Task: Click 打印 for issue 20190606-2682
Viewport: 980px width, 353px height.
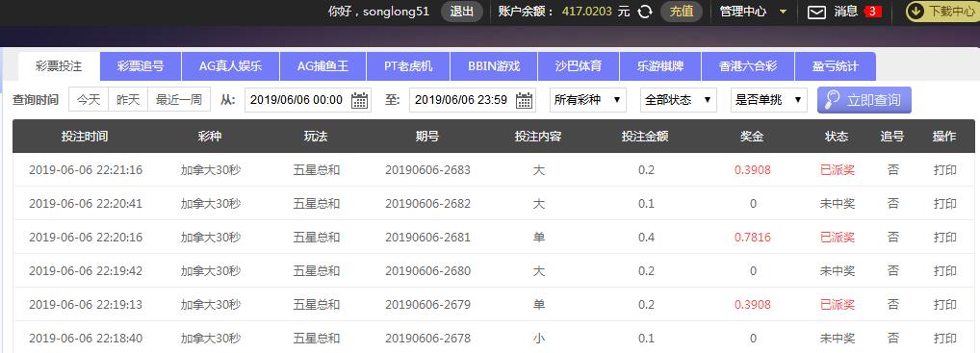Action: (x=945, y=204)
